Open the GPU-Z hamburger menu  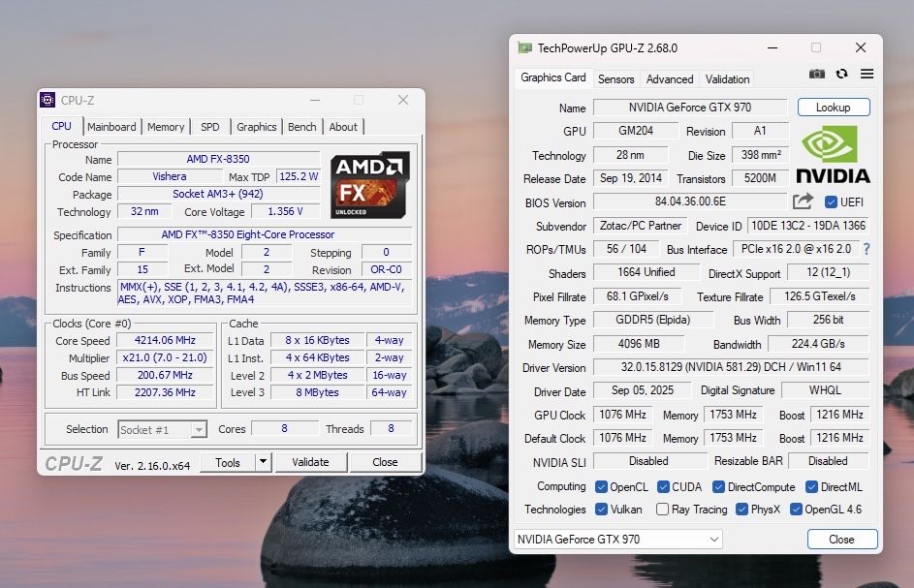coord(867,74)
